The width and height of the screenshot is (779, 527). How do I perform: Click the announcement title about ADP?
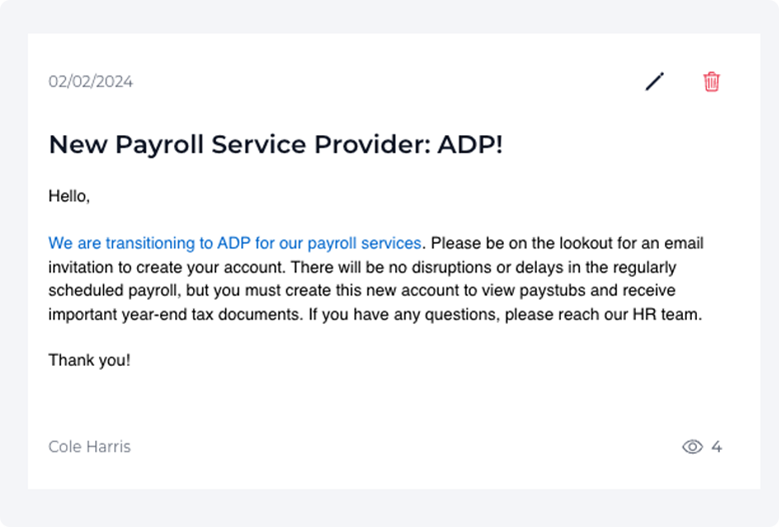(275, 145)
